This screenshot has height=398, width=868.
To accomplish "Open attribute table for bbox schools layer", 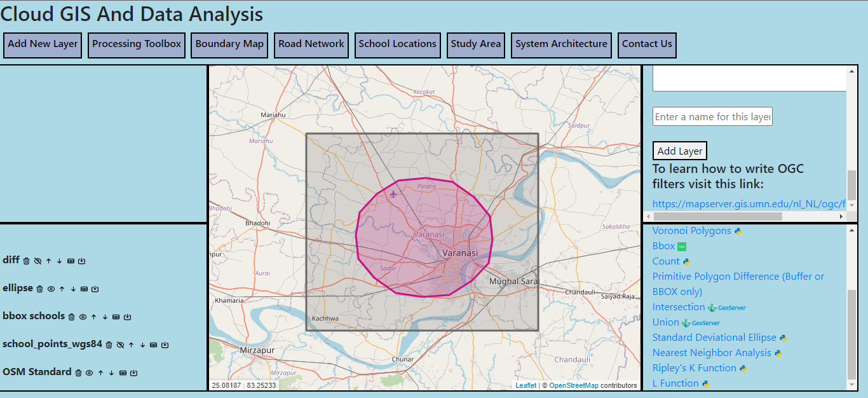I will click(116, 317).
